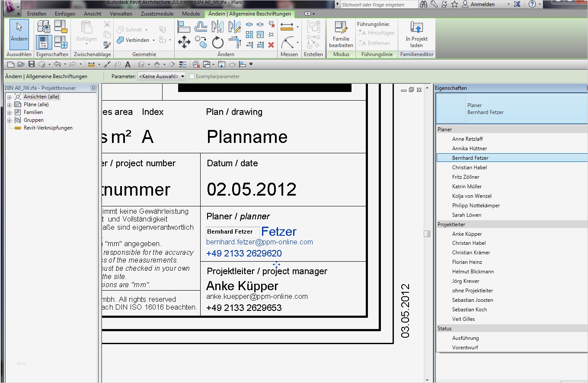Expand the Gruppen tree node
The height and width of the screenshot is (383, 588).
(9, 120)
